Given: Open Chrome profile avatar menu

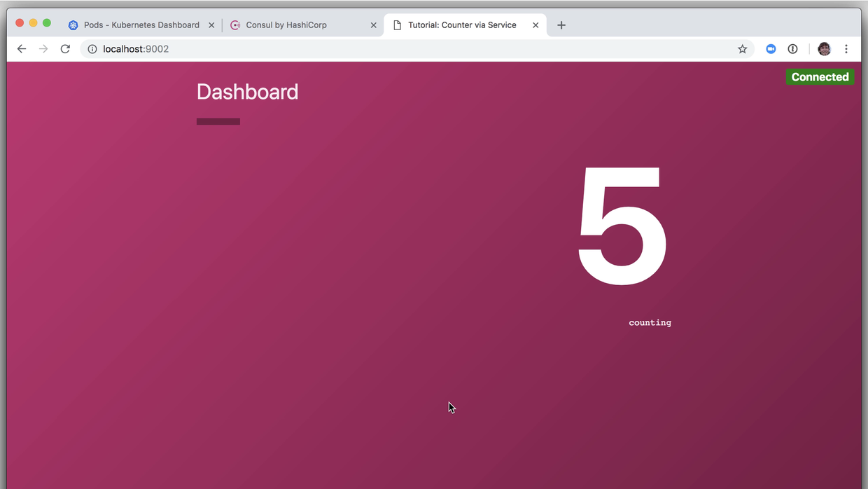Looking at the screenshot, I should click(824, 48).
